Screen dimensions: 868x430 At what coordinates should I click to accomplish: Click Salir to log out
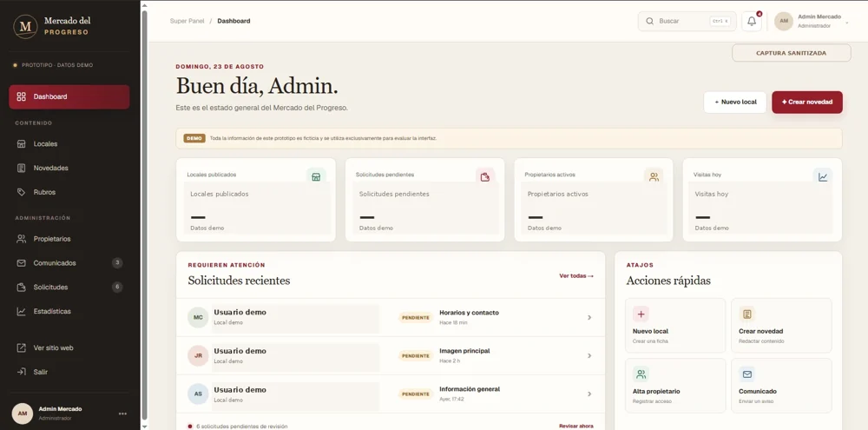point(69,372)
